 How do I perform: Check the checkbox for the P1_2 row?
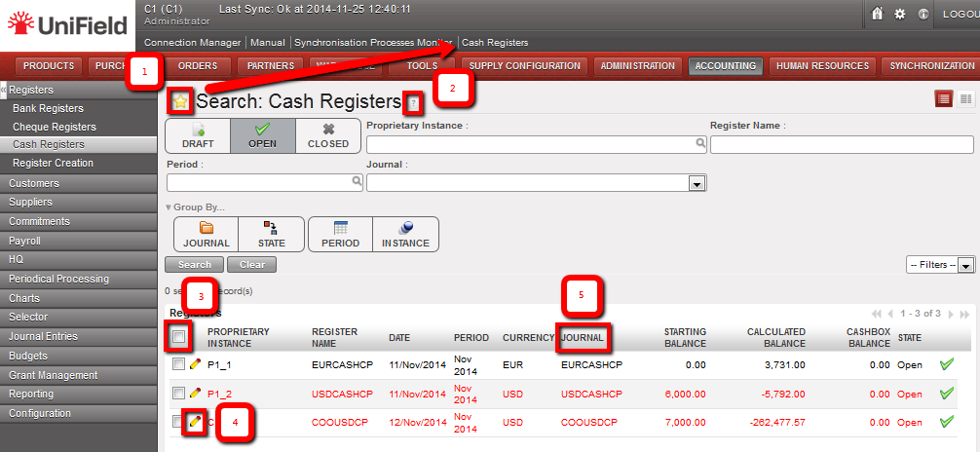click(178, 394)
